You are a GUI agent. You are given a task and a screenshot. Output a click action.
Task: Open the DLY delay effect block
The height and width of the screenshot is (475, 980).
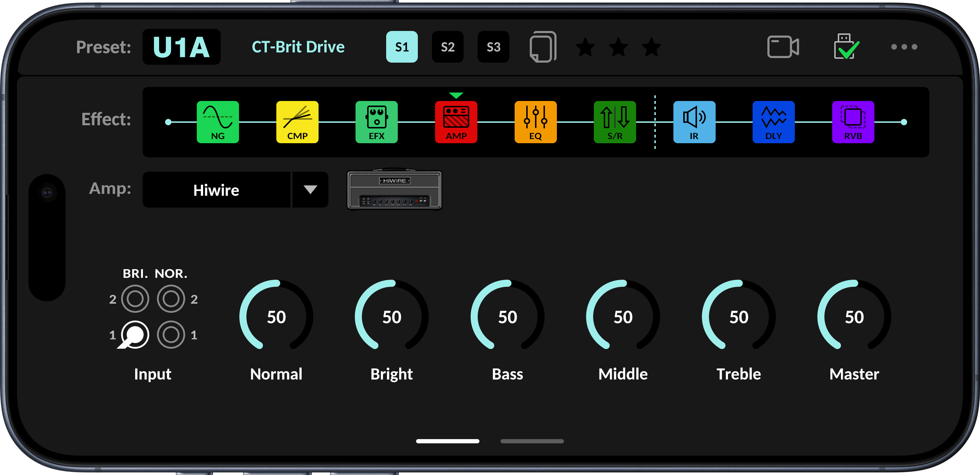click(x=773, y=122)
